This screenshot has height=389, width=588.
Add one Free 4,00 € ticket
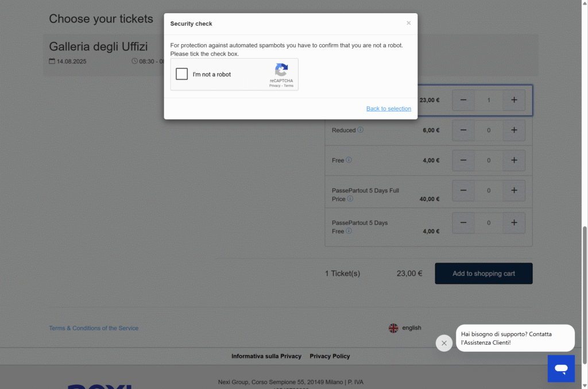click(514, 160)
